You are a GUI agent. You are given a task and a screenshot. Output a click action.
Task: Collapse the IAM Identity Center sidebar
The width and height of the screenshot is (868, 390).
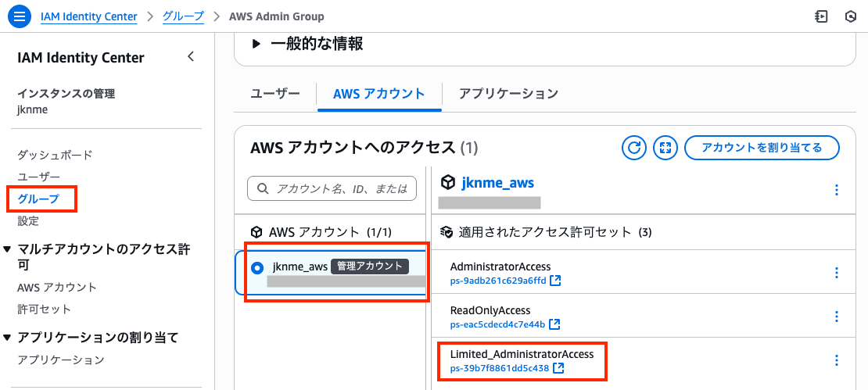[191, 57]
